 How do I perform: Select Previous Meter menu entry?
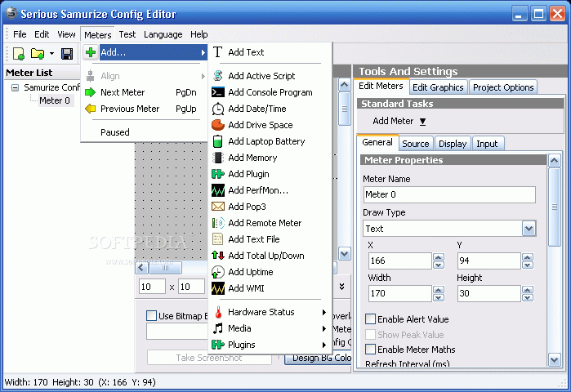point(145,109)
